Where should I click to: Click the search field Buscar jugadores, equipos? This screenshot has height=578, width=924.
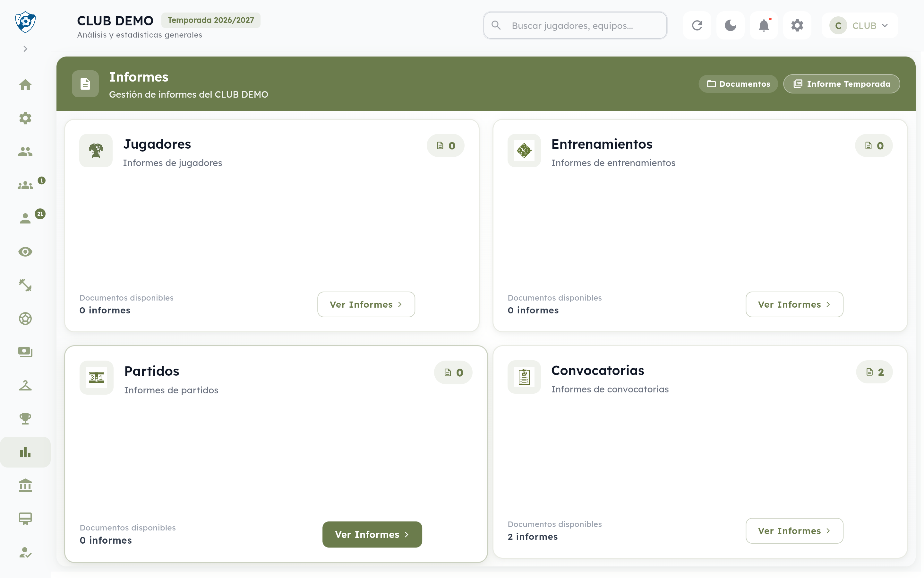pyautogui.click(x=575, y=26)
